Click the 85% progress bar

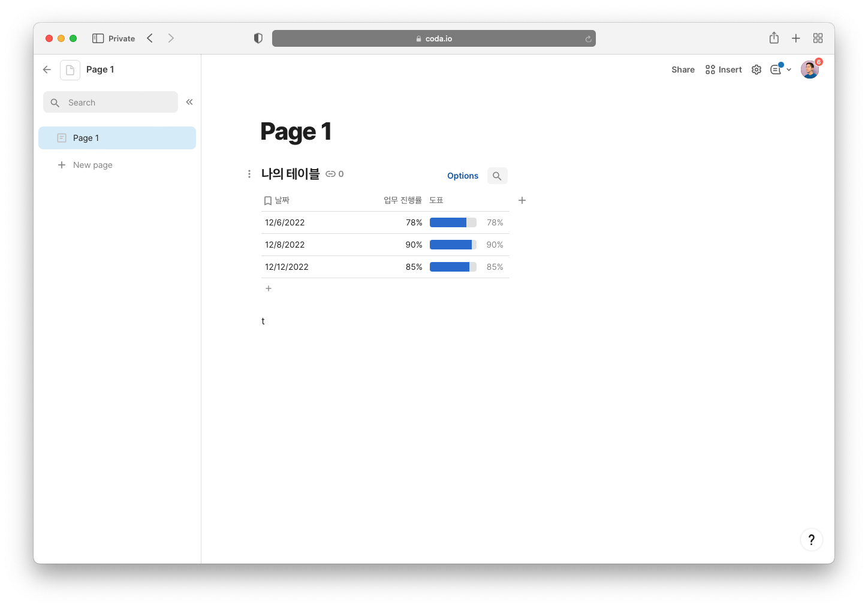(453, 267)
